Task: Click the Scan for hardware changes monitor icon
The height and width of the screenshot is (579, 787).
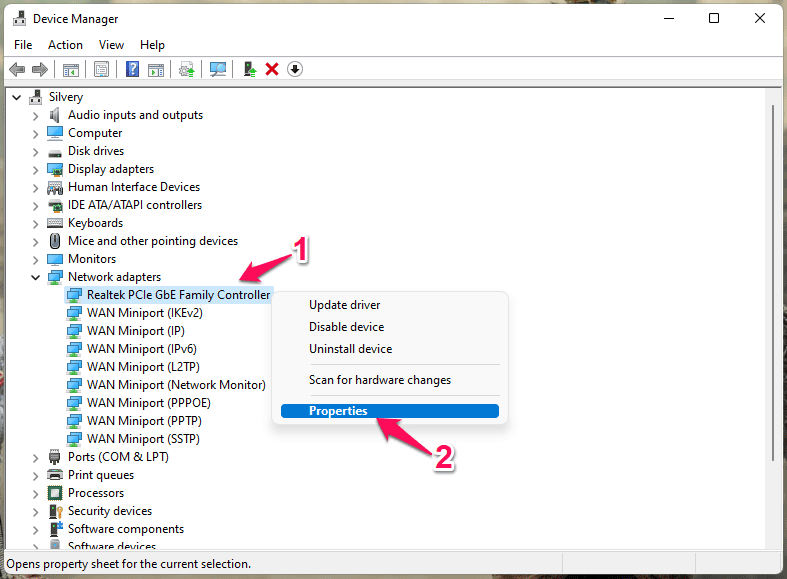Action: pyautogui.click(x=218, y=69)
